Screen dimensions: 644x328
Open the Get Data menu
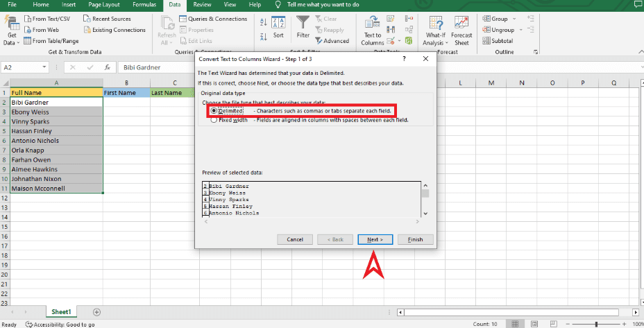(x=12, y=30)
